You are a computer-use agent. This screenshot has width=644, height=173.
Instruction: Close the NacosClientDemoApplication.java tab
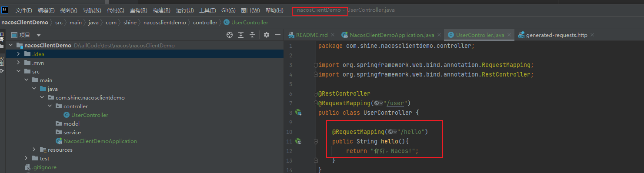(439, 35)
